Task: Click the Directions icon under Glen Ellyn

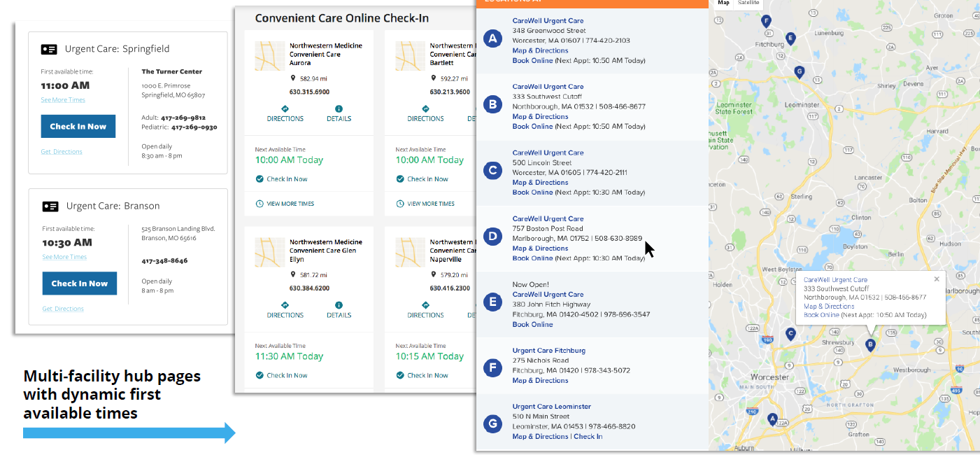Action: click(285, 305)
